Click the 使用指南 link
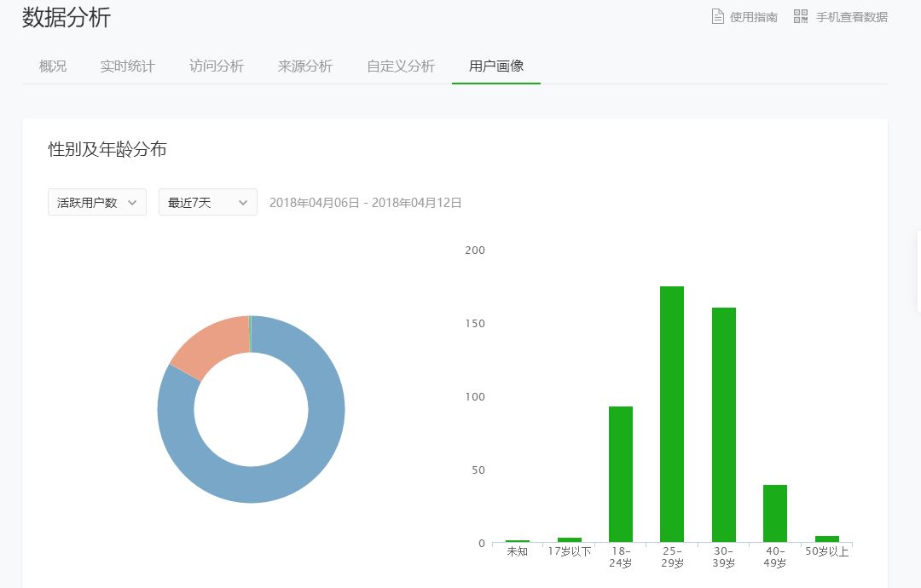Image resolution: width=921 pixels, height=588 pixels. coord(750,16)
